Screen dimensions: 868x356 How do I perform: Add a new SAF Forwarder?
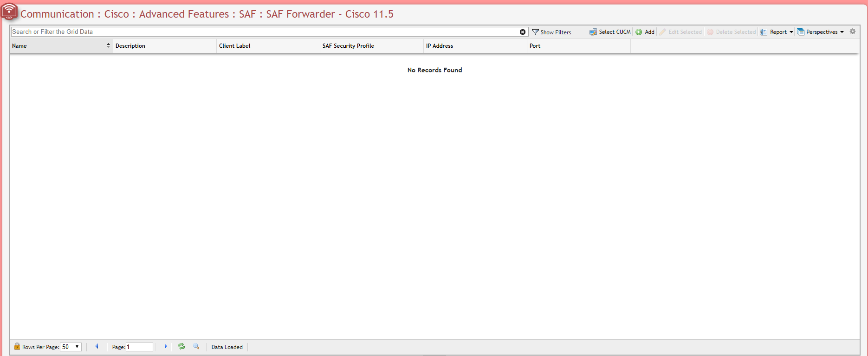(645, 32)
